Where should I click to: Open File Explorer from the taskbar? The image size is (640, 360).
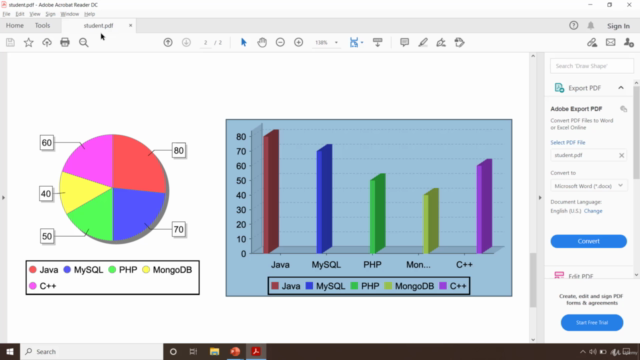coord(214,351)
